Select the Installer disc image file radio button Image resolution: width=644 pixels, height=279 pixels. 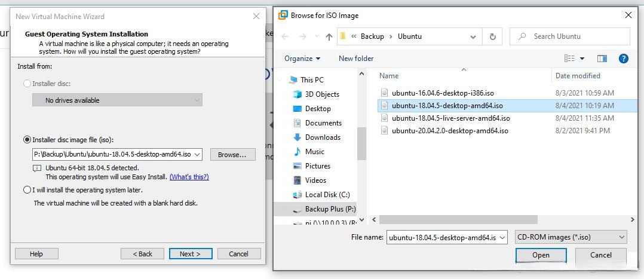click(27, 140)
